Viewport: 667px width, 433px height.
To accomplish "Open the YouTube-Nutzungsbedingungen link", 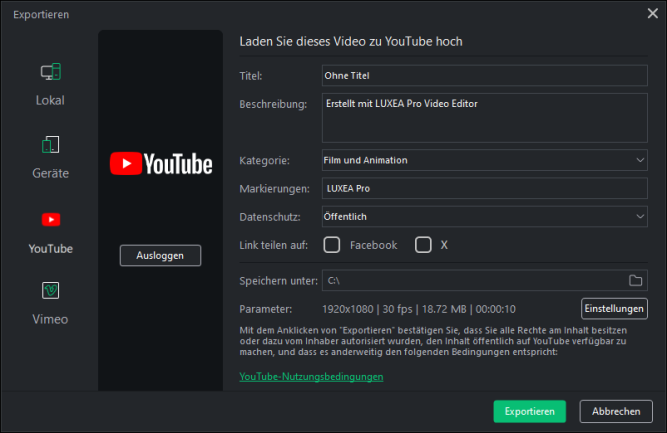I will pyautogui.click(x=311, y=377).
